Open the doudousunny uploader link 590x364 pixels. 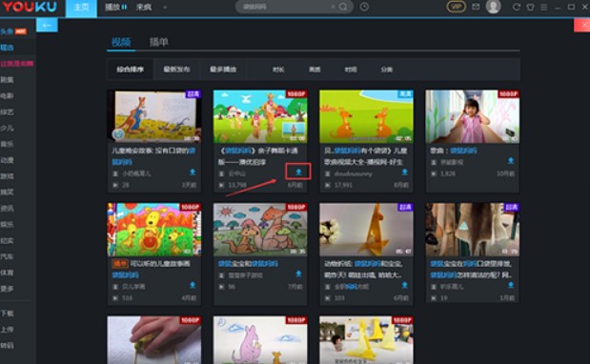pos(353,173)
